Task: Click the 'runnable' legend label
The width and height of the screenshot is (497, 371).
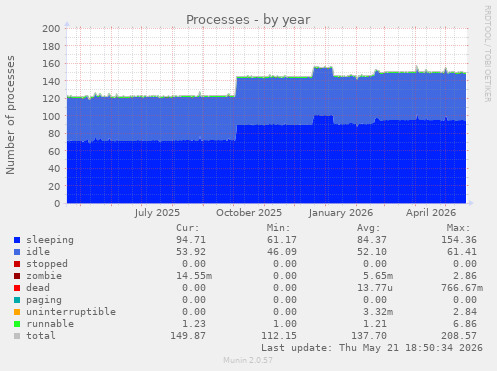Action: 50,324
